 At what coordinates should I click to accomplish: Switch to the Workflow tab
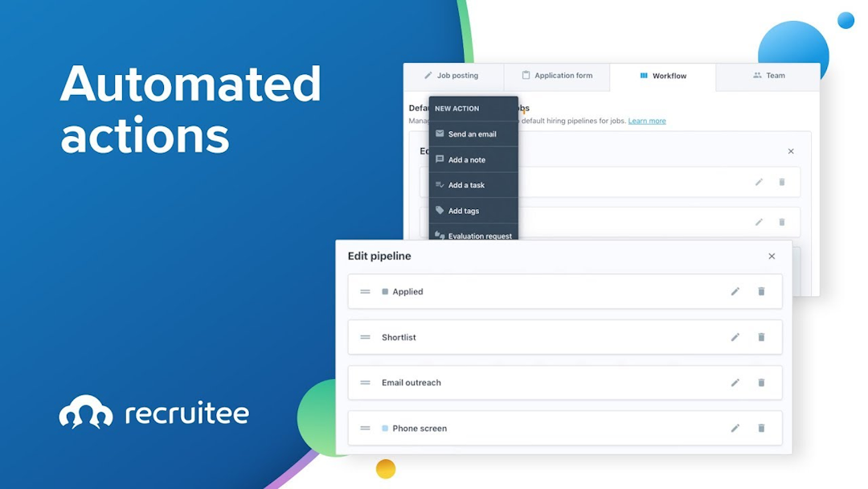pyautogui.click(x=664, y=75)
